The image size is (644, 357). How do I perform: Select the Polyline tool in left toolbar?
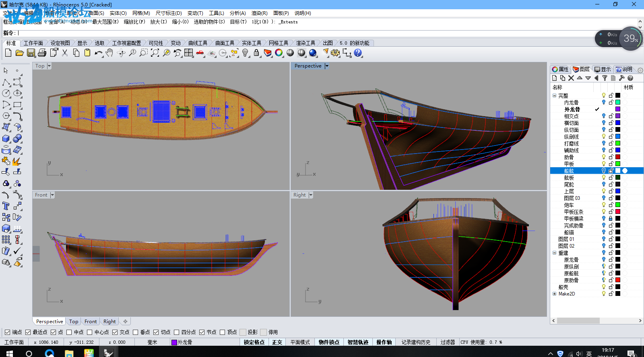pos(6,82)
